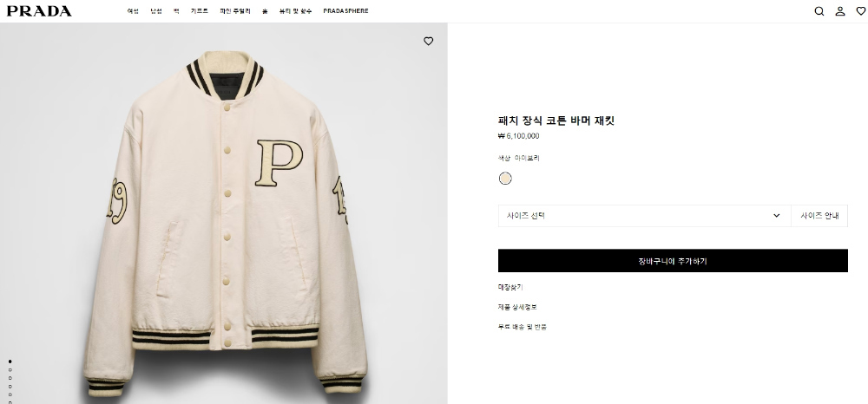
Task: Expand 제품 상세정보 product details
Action: pyautogui.click(x=517, y=307)
